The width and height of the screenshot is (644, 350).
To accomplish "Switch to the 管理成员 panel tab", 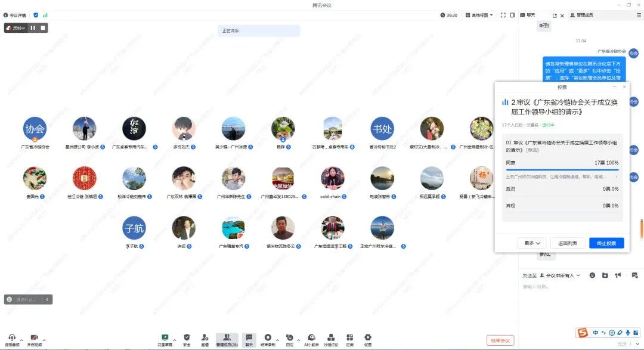I will pyautogui.click(x=581, y=15).
